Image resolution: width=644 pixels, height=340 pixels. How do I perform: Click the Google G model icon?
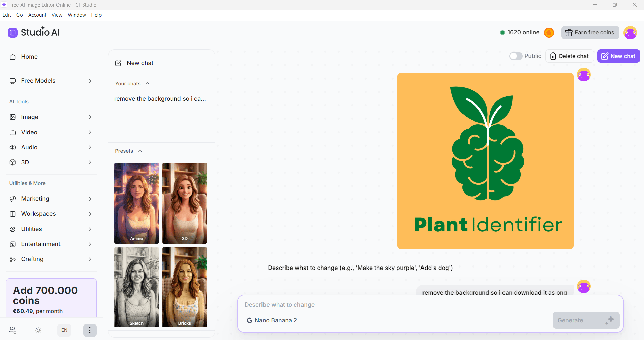tap(249, 320)
